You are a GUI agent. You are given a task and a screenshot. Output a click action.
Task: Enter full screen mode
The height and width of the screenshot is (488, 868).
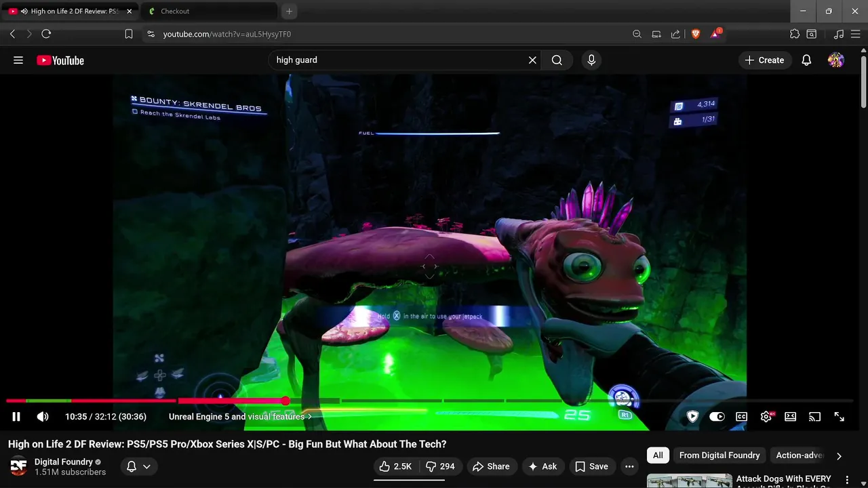pos(840,417)
